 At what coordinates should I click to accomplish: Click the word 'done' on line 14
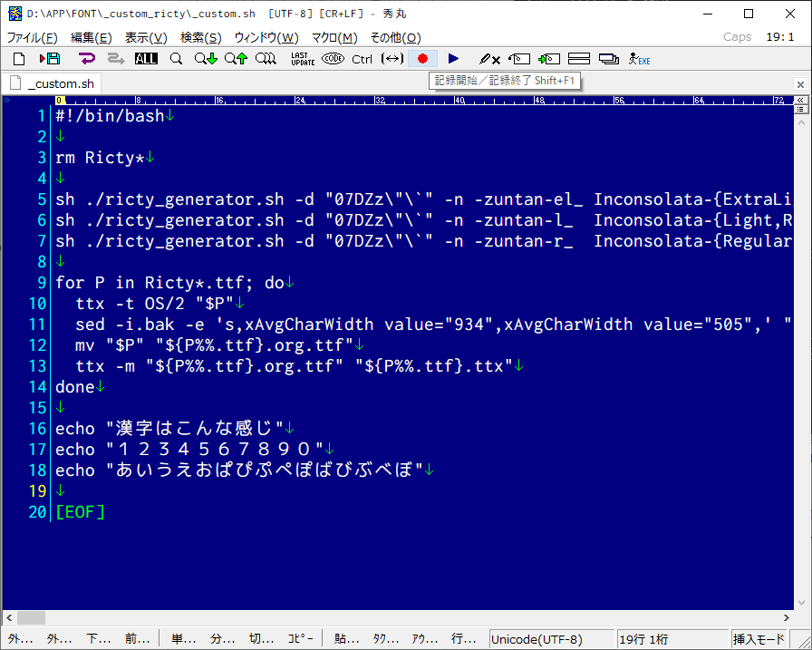(75, 387)
